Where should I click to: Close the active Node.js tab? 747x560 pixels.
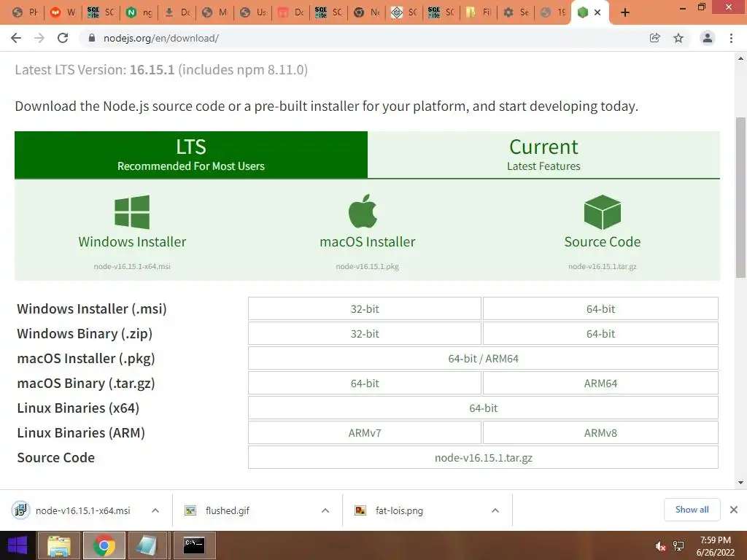(597, 12)
